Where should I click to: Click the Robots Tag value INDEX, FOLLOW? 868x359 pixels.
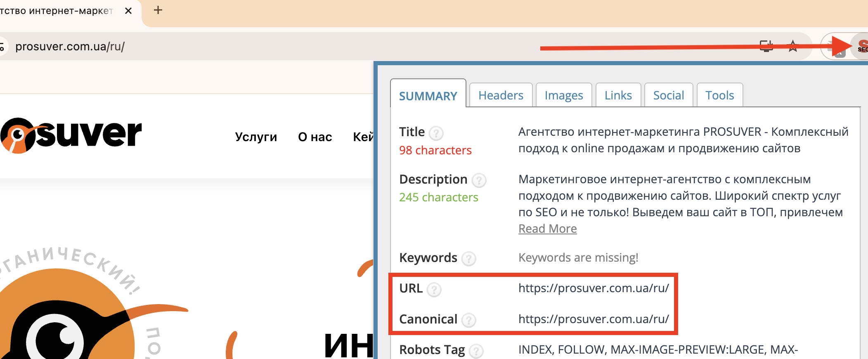tap(658, 350)
